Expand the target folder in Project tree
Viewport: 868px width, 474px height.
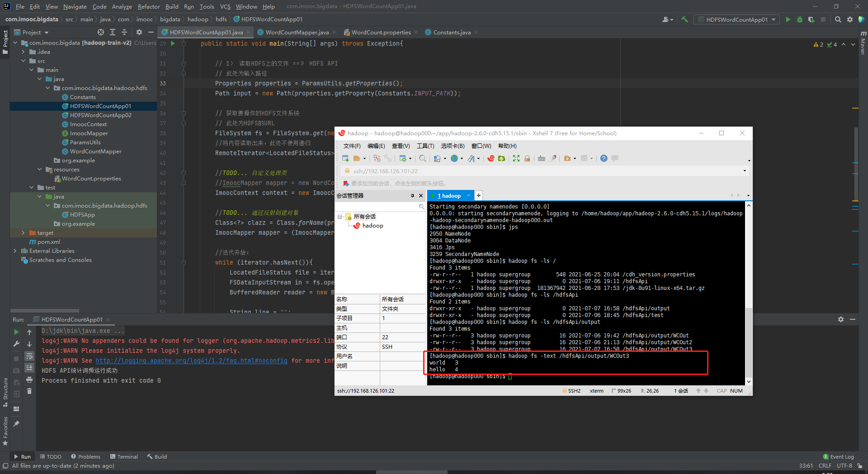click(x=24, y=233)
